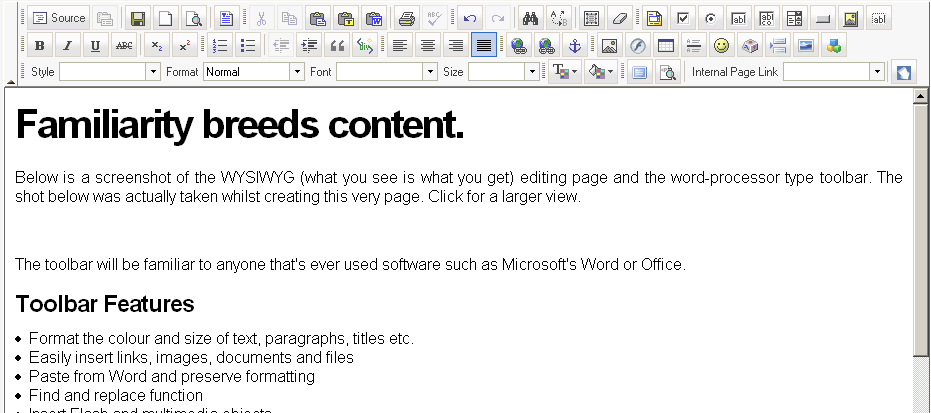
Task: Insert a page break
Action: coord(778,45)
